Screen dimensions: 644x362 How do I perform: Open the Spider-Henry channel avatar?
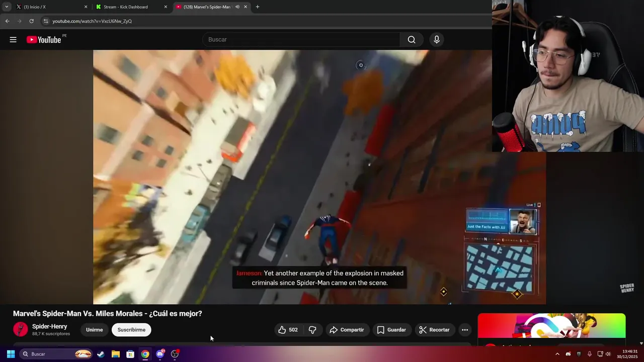tap(20, 329)
